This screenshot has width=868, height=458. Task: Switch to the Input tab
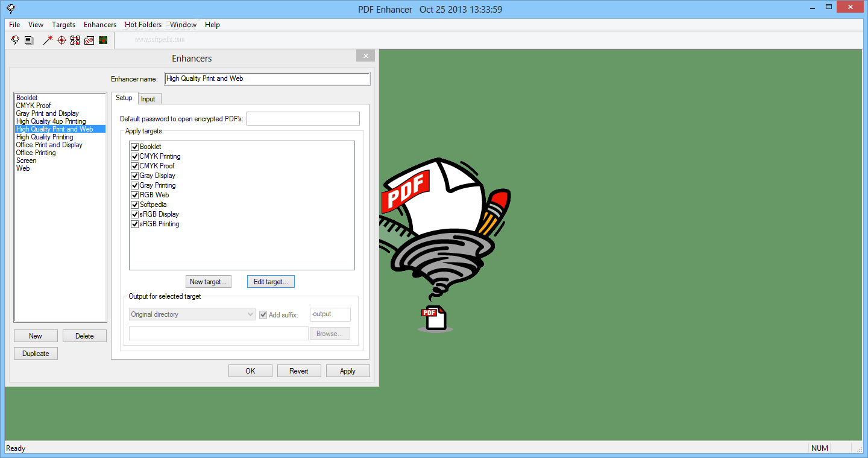[148, 99]
